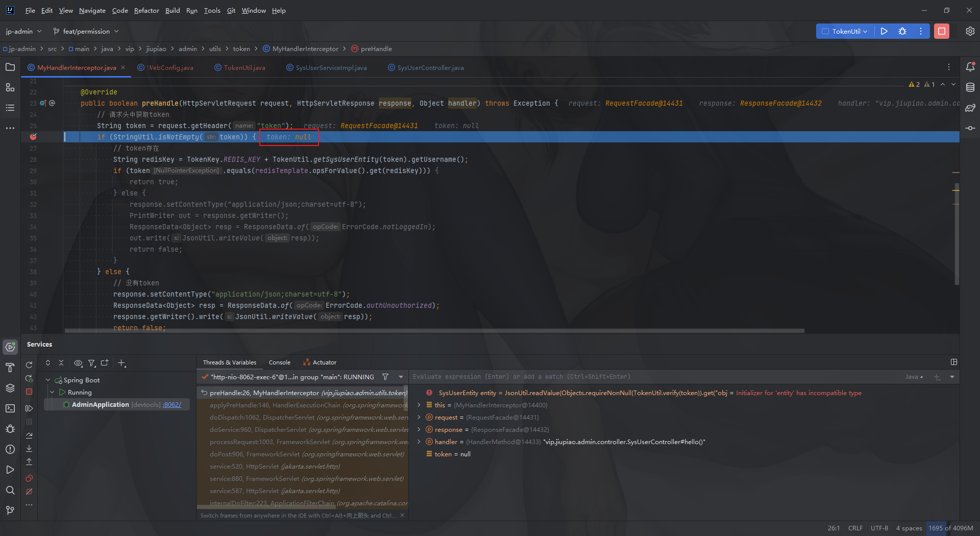Open the Structure tool window icon
This screenshot has width=980, height=536.
tap(10, 87)
